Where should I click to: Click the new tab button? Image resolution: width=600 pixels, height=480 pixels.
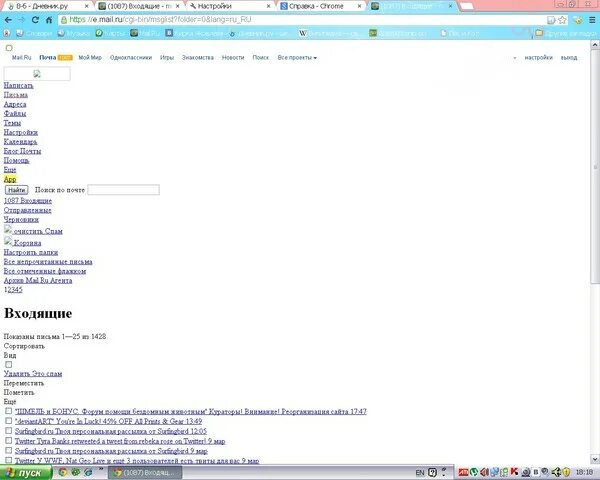(466, 6)
